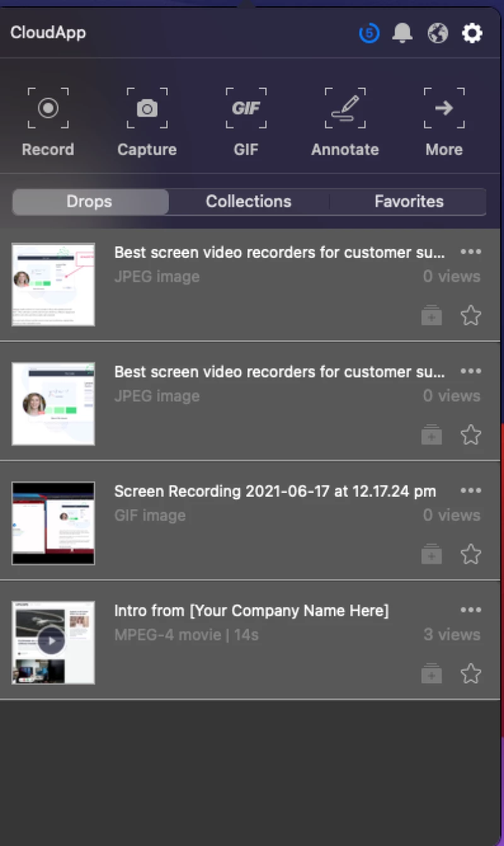Switch to the Collections tab

pos(248,202)
